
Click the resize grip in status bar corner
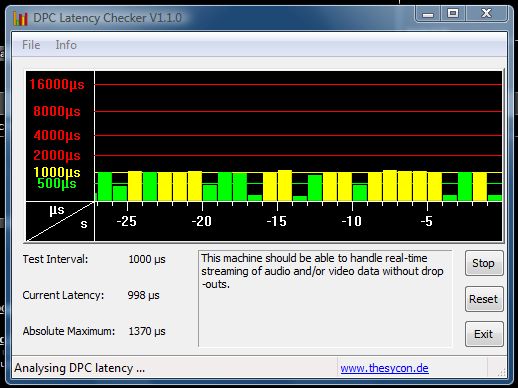pos(501,372)
